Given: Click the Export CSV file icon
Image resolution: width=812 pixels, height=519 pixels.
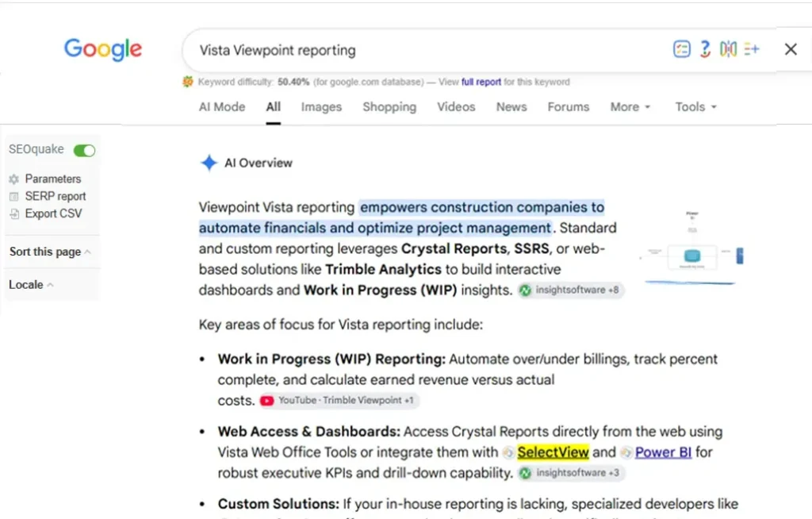Looking at the screenshot, I should point(14,213).
